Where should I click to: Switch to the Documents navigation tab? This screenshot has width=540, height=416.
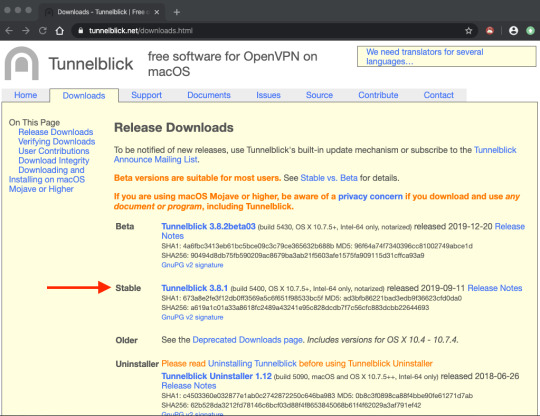pos(209,95)
